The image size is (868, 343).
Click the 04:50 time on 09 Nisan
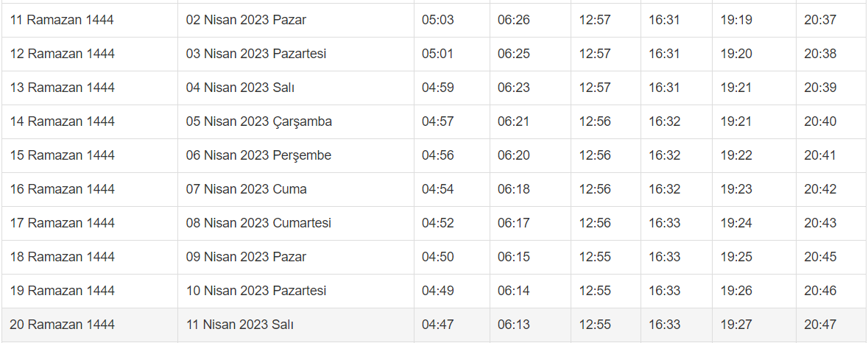[438, 257]
